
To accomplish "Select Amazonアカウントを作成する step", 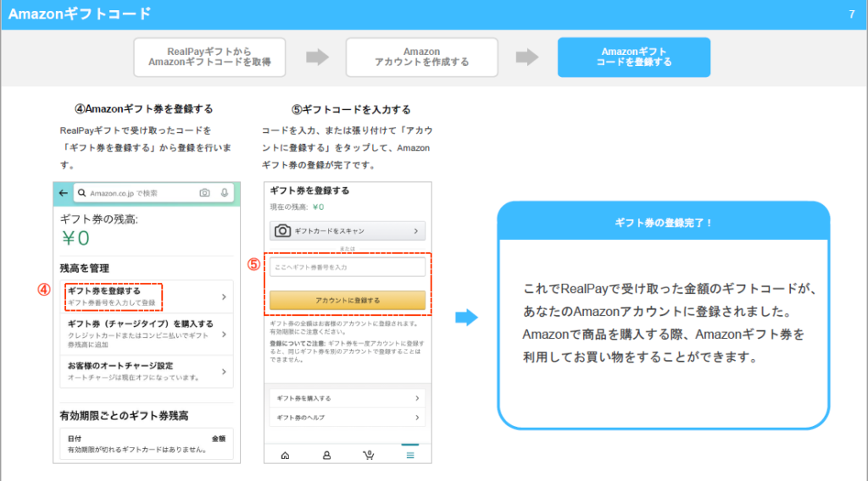I will coord(422,57).
